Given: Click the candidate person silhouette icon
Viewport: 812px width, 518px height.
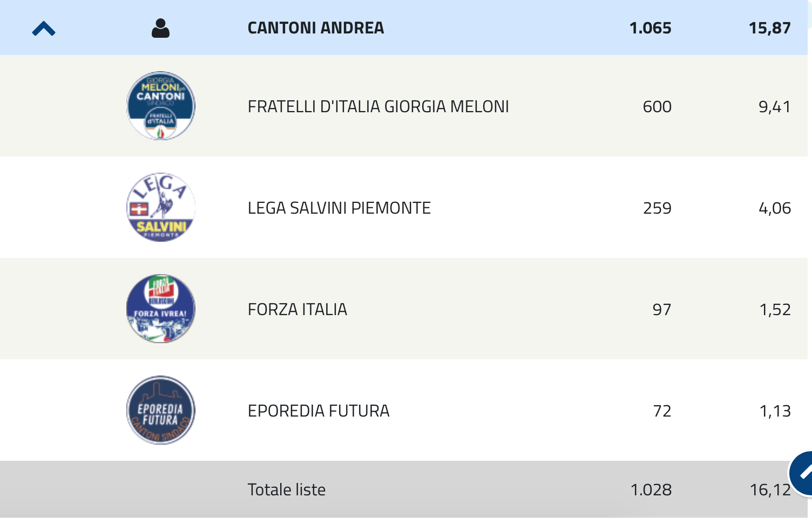Looking at the screenshot, I should [160, 28].
